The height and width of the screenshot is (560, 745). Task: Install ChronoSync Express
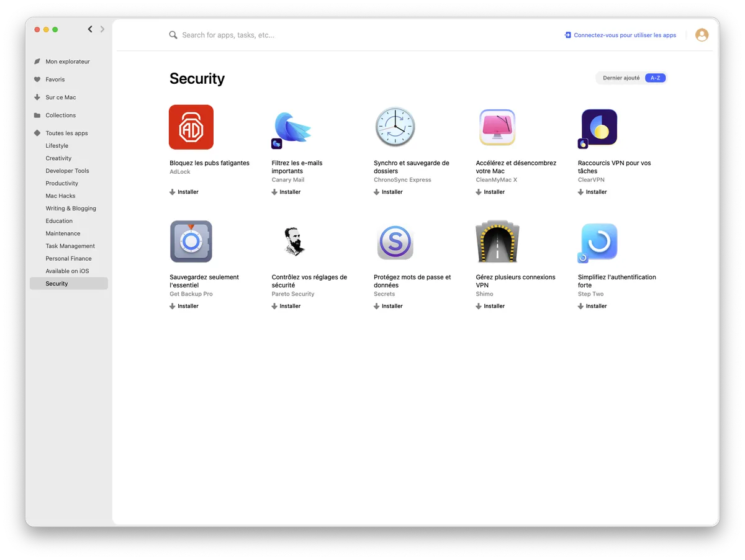coord(389,192)
